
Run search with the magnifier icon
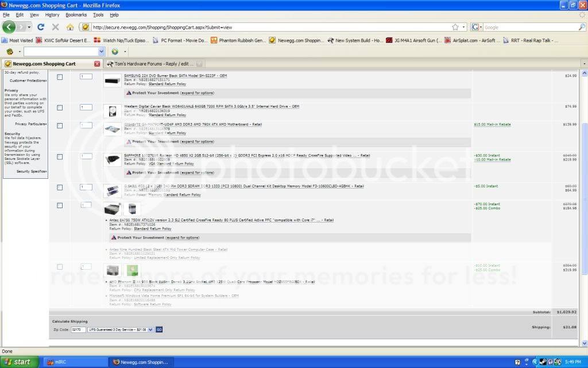pyautogui.click(x=581, y=27)
